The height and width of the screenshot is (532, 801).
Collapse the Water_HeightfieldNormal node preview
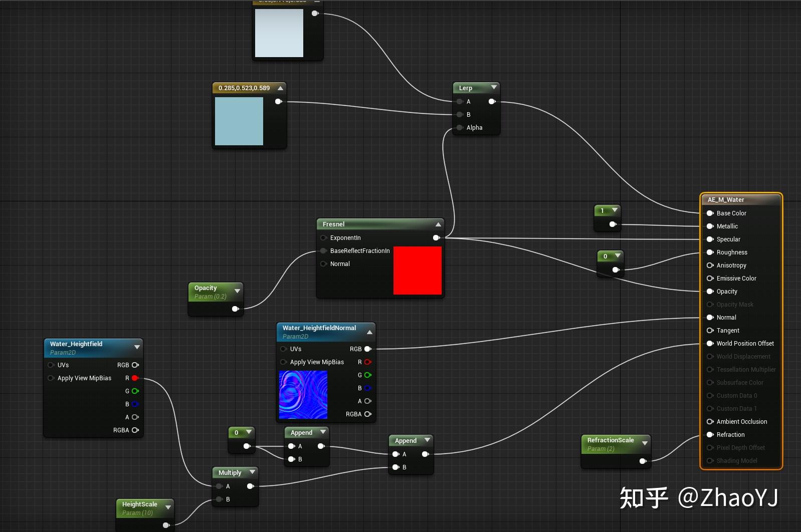pos(369,332)
